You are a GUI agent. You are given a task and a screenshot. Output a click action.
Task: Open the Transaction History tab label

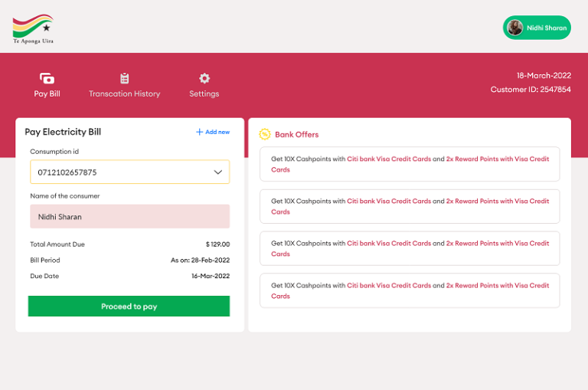[124, 94]
